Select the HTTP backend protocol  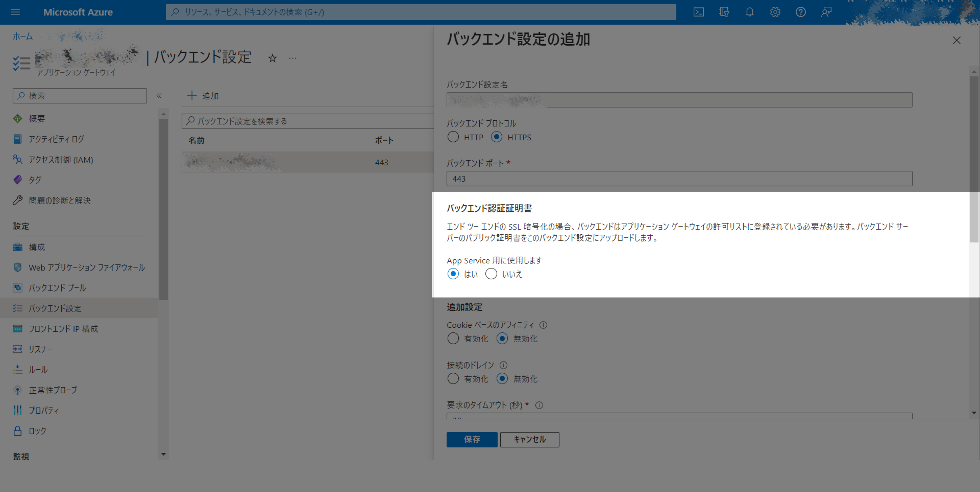[453, 137]
